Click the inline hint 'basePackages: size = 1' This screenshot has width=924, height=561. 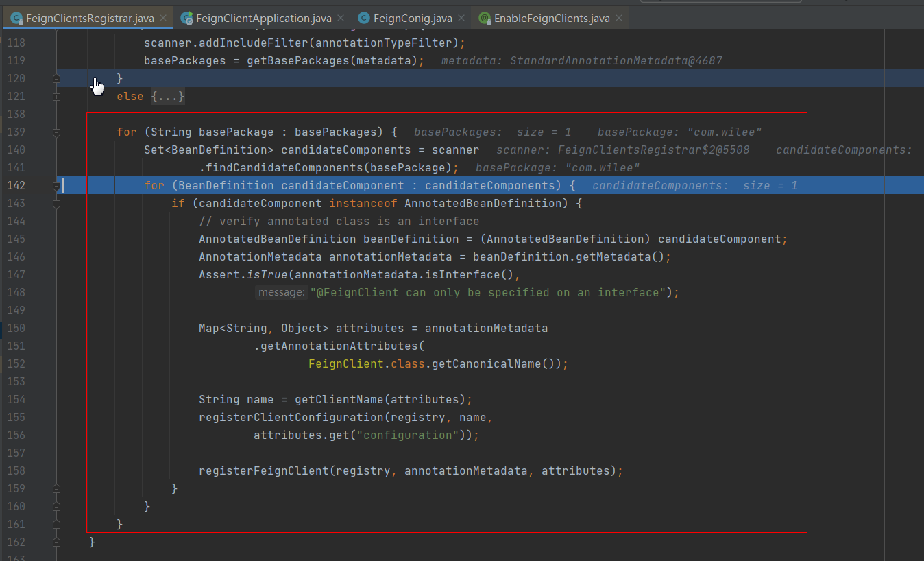point(492,132)
